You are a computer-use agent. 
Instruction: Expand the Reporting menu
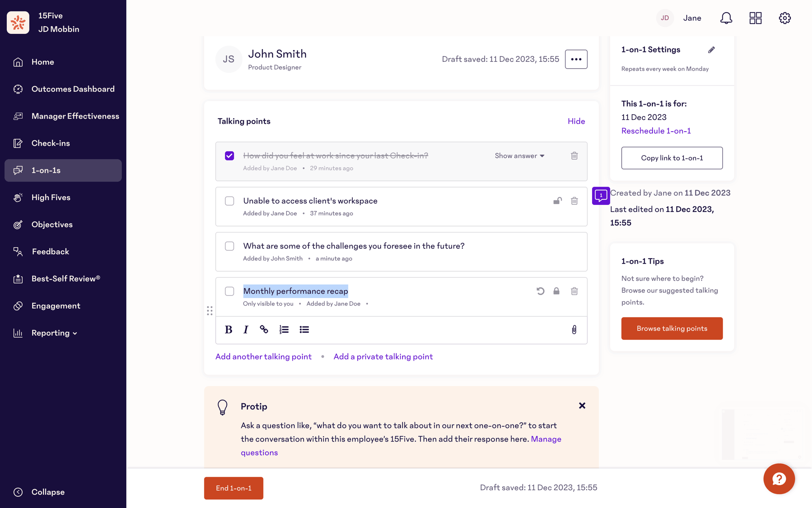(x=55, y=333)
